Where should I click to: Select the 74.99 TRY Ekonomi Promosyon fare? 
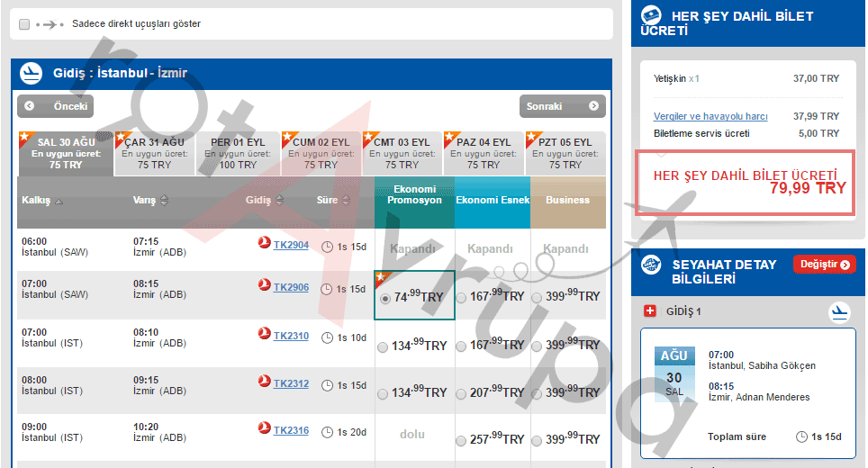[x=385, y=298]
